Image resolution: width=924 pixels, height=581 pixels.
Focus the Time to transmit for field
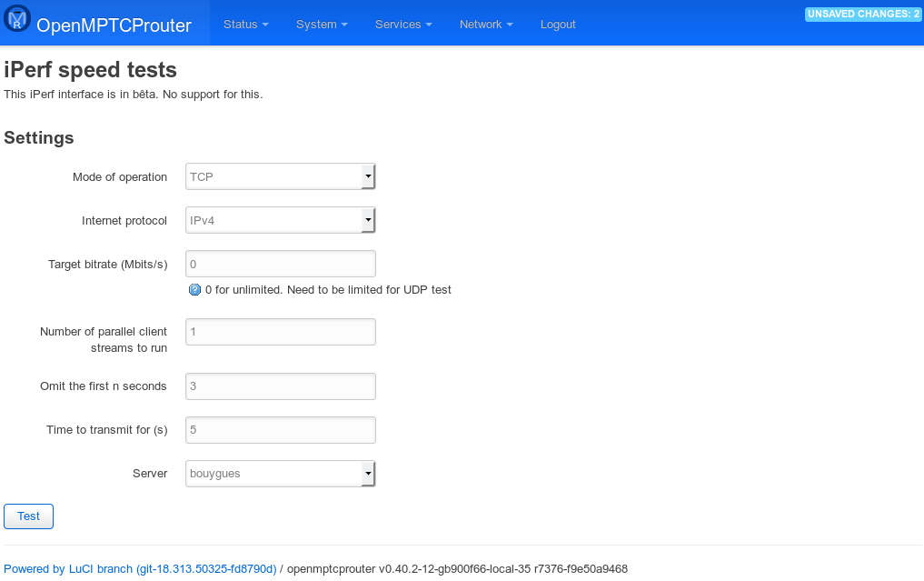pyautogui.click(x=281, y=430)
